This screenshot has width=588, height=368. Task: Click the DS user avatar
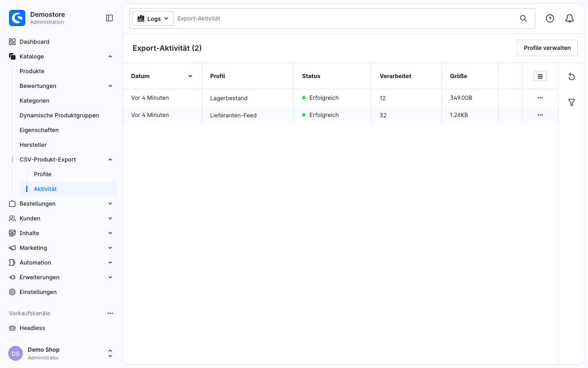(16, 354)
